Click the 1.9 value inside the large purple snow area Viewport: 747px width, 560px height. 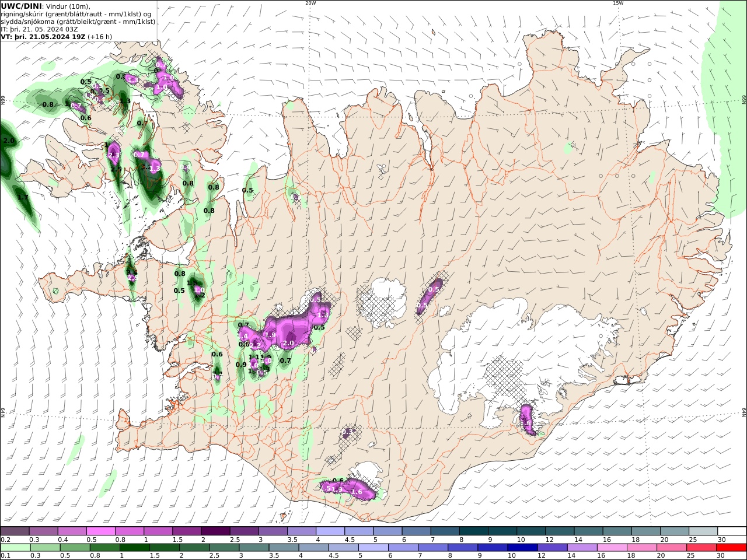(x=270, y=335)
